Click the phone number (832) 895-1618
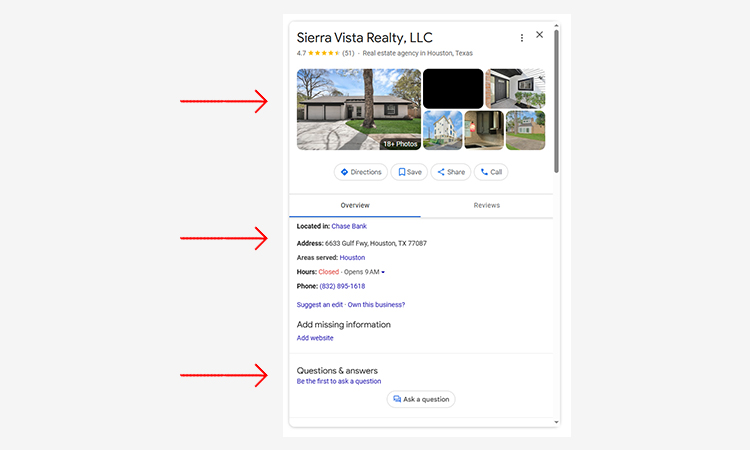The height and width of the screenshot is (450, 750). tap(342, 286)
